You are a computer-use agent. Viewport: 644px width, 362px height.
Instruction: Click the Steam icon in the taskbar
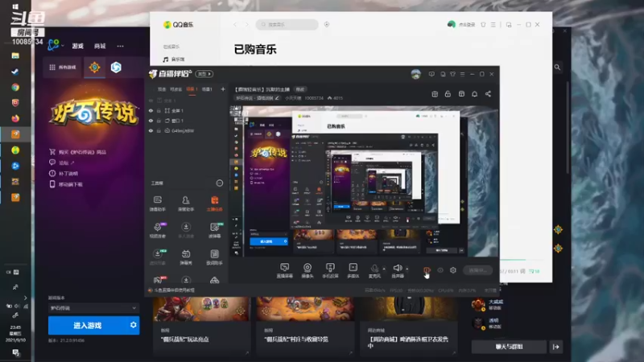[15, 72]
